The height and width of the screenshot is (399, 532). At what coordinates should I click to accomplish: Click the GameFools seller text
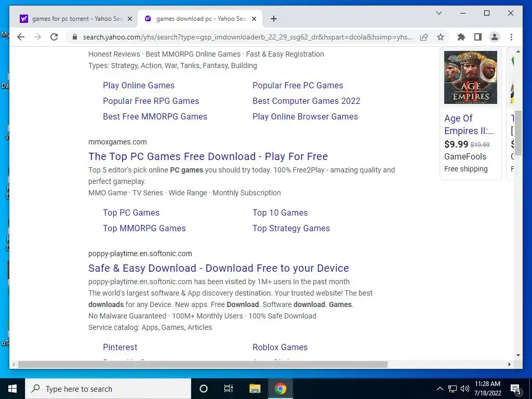coord(465,156)
